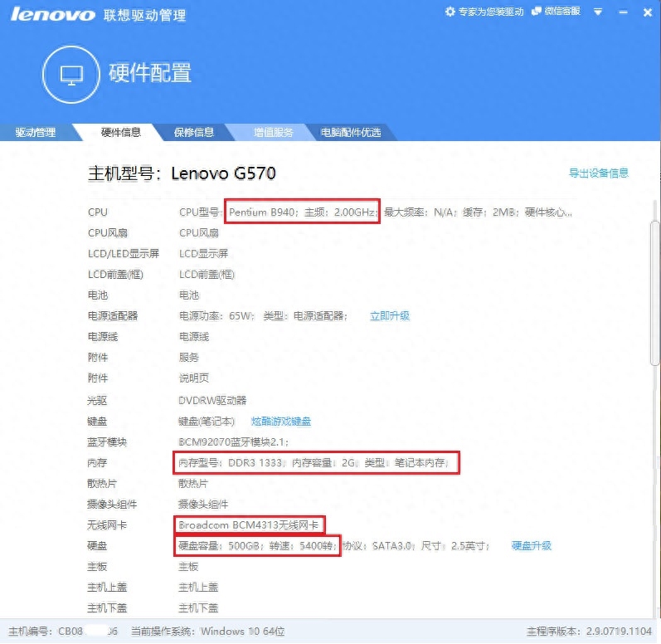Screen dimensions: 661x644
Task: Click the 说明页 accessory value
Action: tap(193, 378)
